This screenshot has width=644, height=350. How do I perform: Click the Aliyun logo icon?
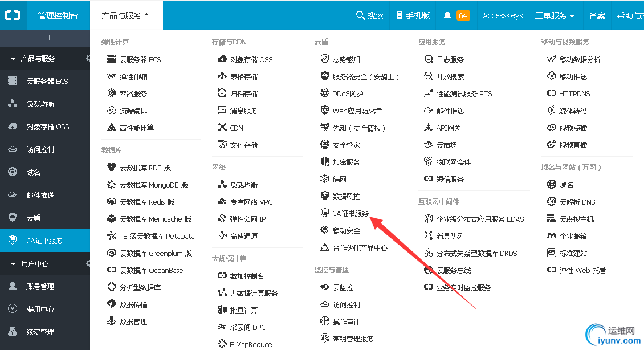click(13, 15)
